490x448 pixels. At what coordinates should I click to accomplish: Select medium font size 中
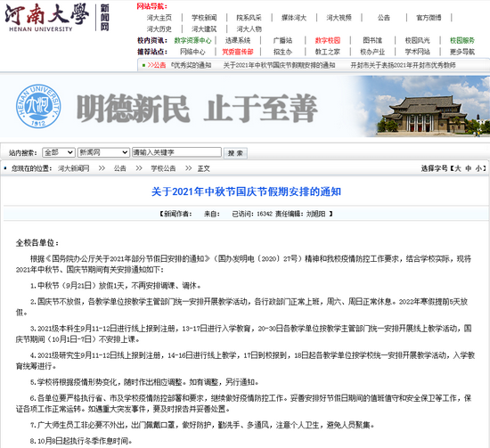tap(468, 168)
